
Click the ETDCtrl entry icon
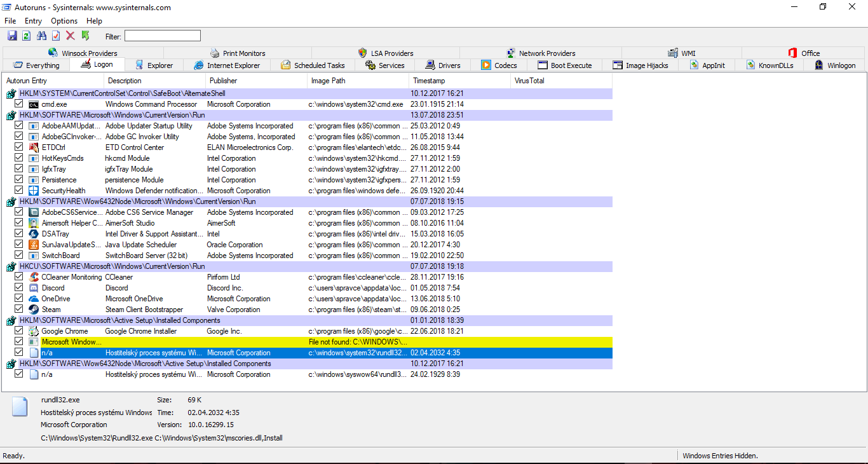(34, 147)
